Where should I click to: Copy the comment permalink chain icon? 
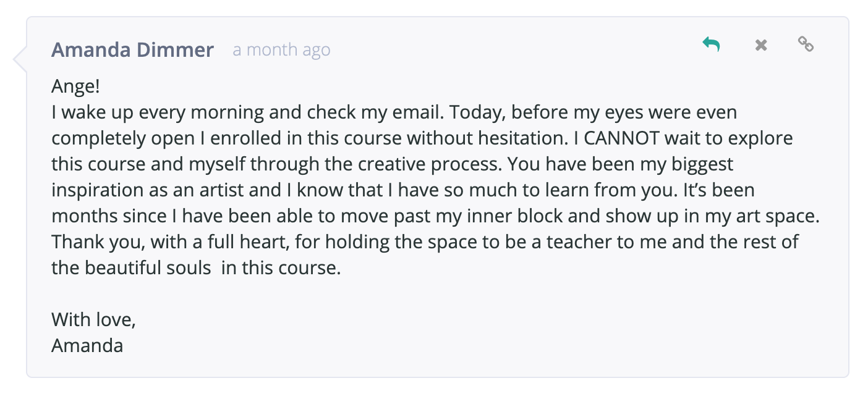[x=805, y=44]
